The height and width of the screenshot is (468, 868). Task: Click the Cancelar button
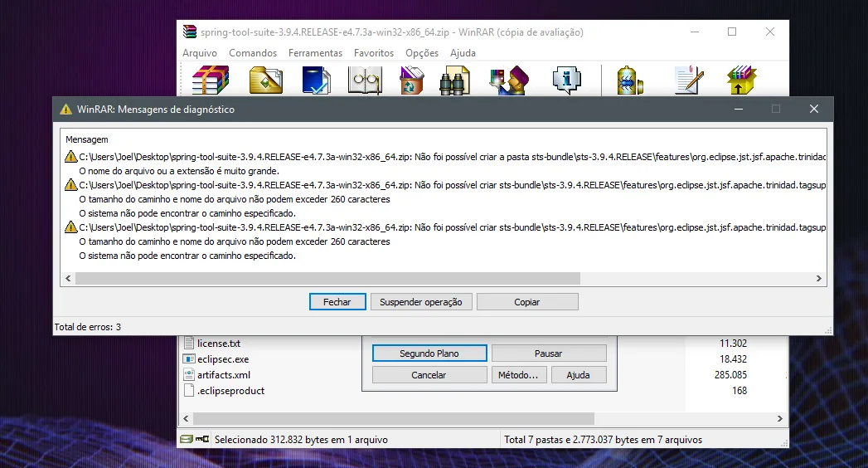(x=429, y=375)
